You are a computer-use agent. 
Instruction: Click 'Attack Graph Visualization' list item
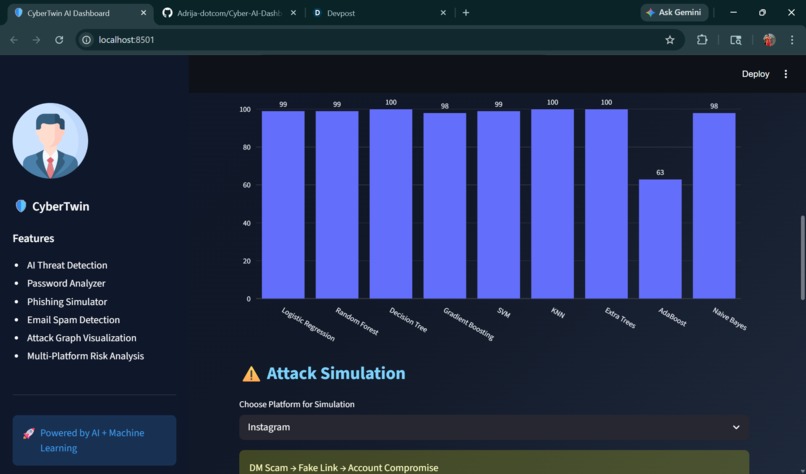click(x=82, y=338)
